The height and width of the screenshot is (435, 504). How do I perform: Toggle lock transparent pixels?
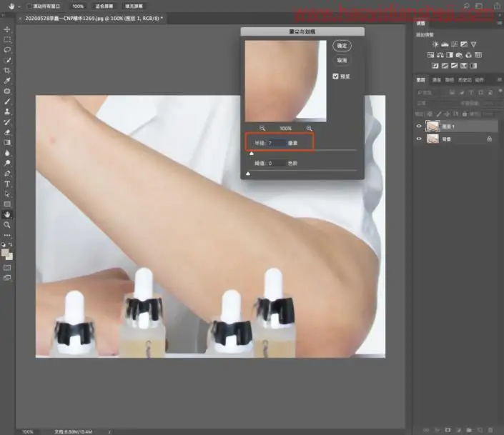tap(430, 114)
